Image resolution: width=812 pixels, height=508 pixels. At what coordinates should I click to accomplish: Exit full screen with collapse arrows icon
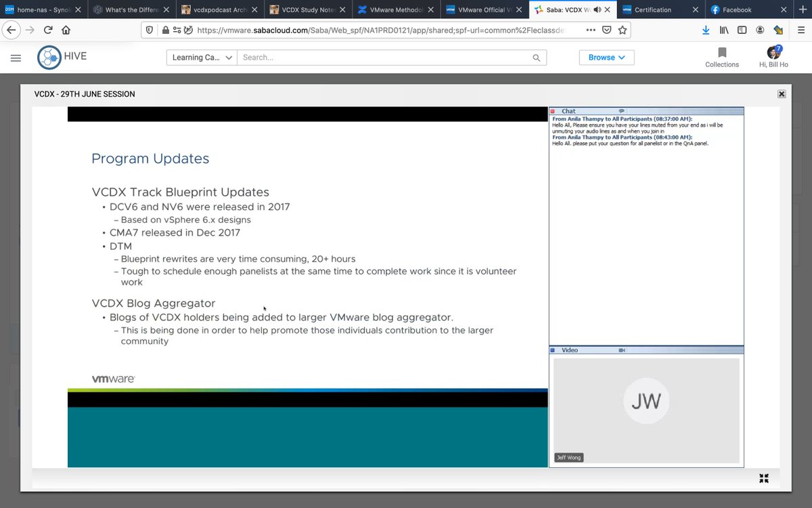coord(764,478)
